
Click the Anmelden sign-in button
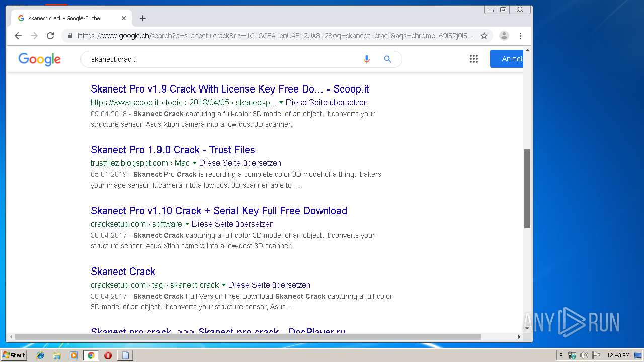click(507, 59)
